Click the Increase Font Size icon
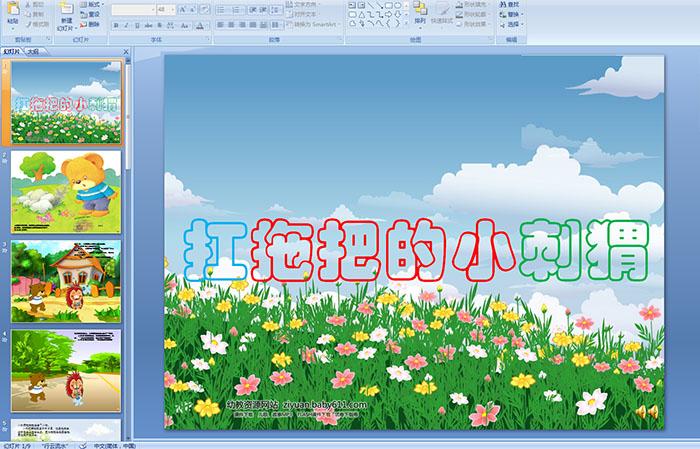The image size is (700, 449). [184, 9]
